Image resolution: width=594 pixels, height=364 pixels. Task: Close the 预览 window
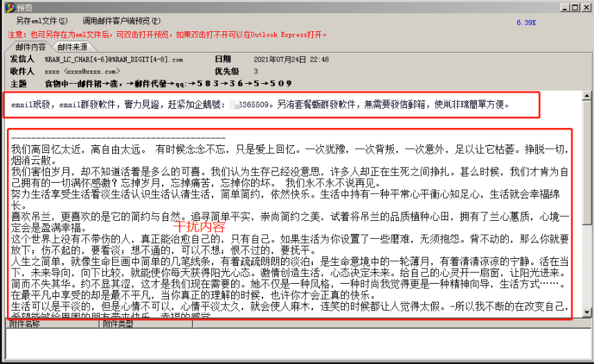(x=586, y=7)
